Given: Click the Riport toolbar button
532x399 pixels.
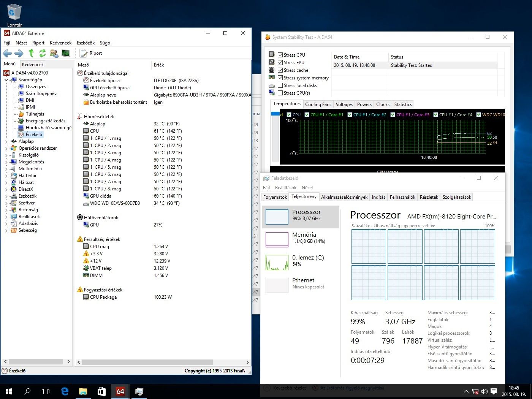Looking at the screenshot, I should [91, 53].
